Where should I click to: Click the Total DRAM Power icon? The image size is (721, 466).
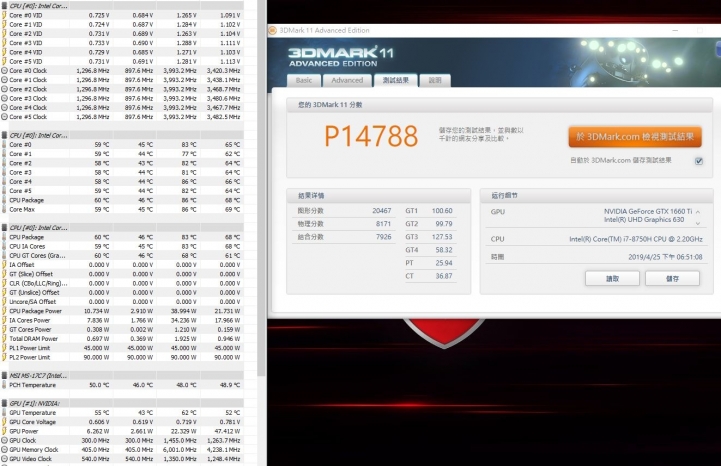(x=4, y=339)
